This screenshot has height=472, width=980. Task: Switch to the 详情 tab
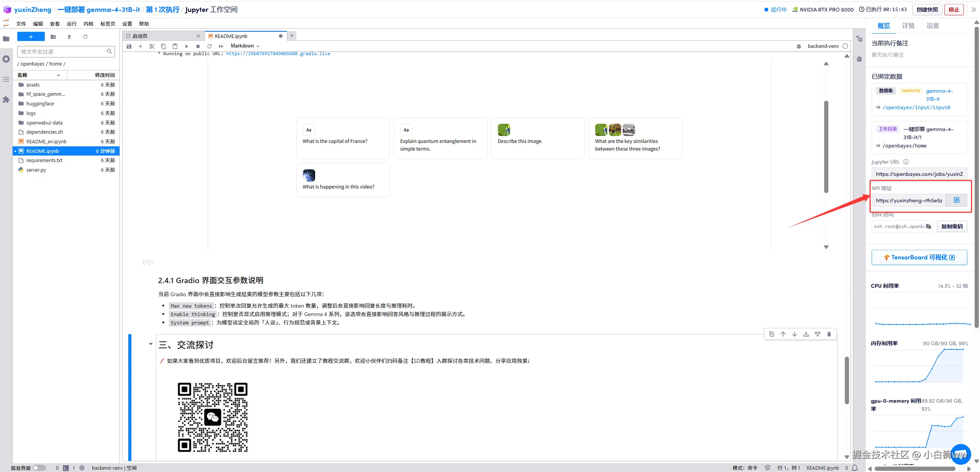pyautogui.click(x=908, y=26)
